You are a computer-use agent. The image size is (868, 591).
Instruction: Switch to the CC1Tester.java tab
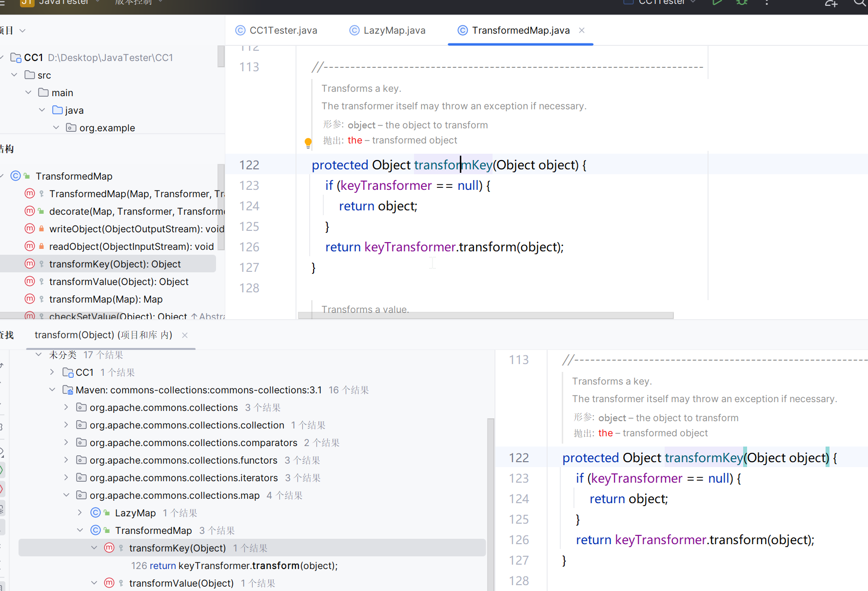click(x=283, y=30)
